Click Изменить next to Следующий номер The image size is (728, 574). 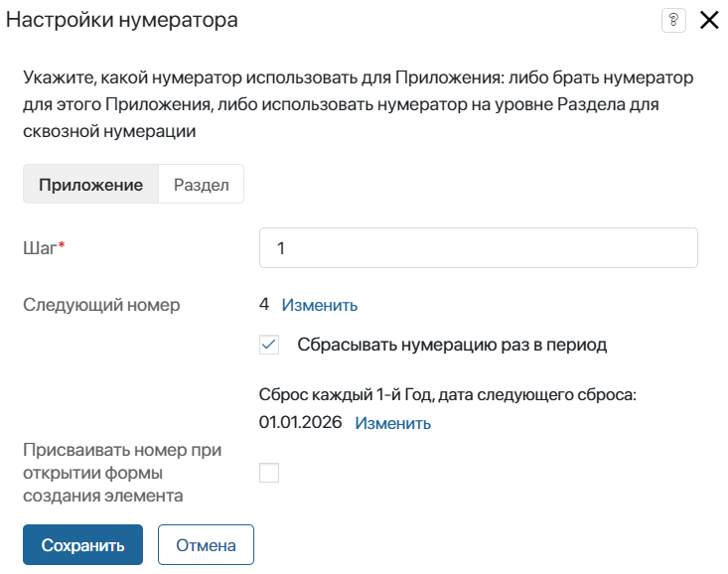tap(320, 305)
